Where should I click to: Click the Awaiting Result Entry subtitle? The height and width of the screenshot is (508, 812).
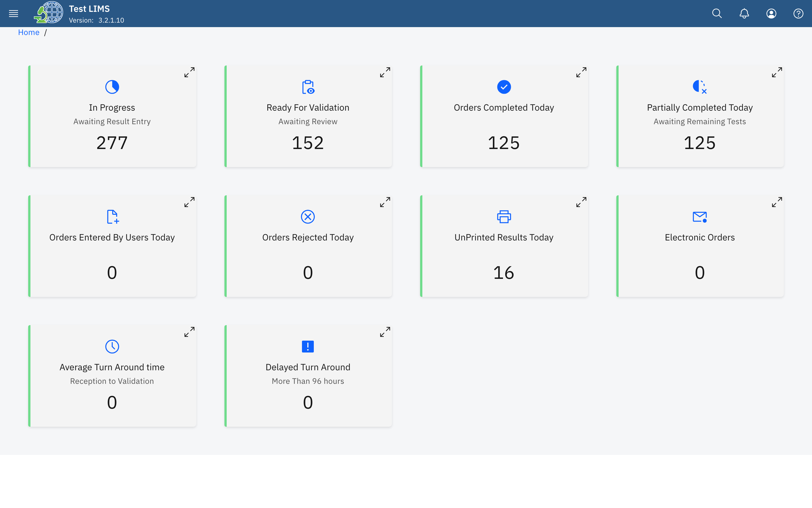click(x=112, y=121)
